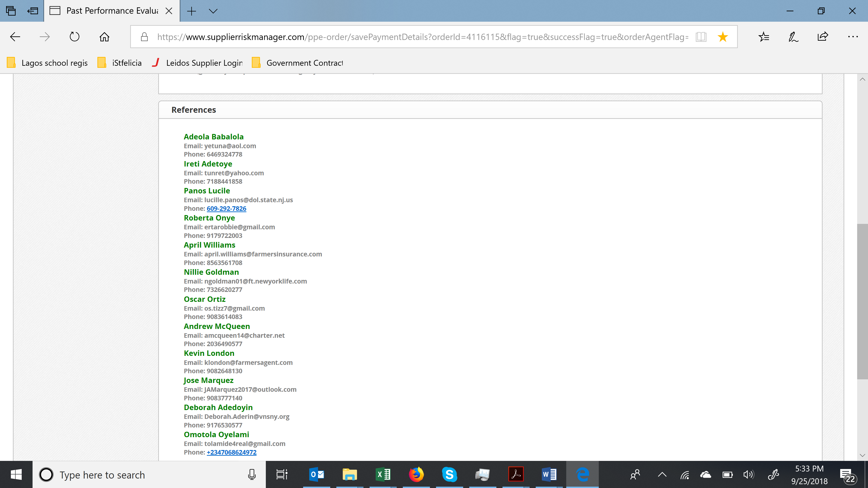
Task: Click the site lock security icon
Action: point(144,37)
